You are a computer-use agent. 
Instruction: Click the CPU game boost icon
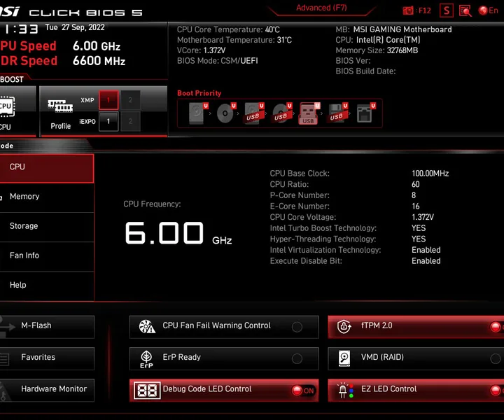6,106
